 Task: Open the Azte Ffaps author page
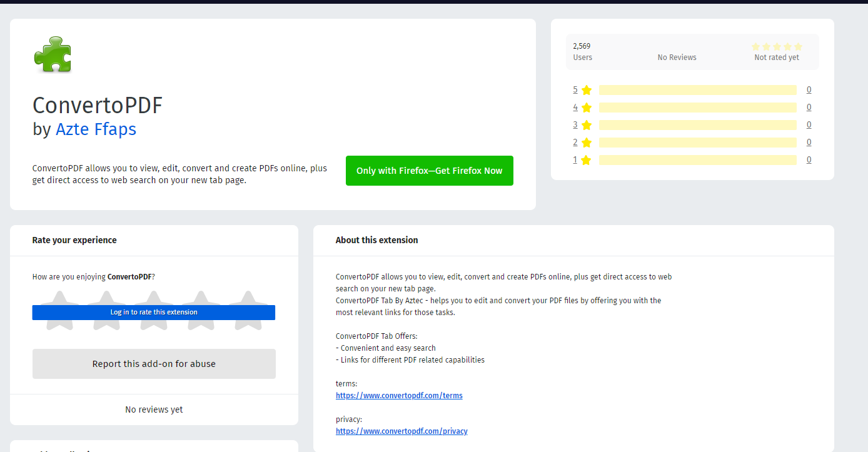[x=96, y=129]
